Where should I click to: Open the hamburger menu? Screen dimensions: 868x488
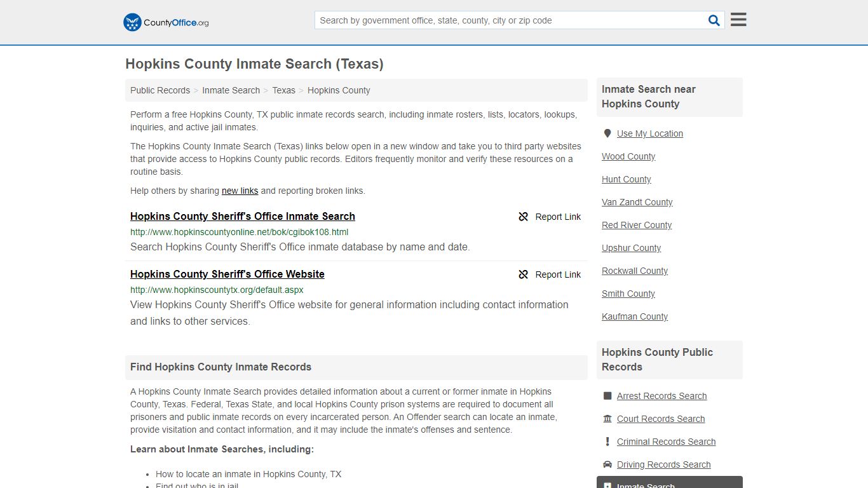tap(738, 20)
